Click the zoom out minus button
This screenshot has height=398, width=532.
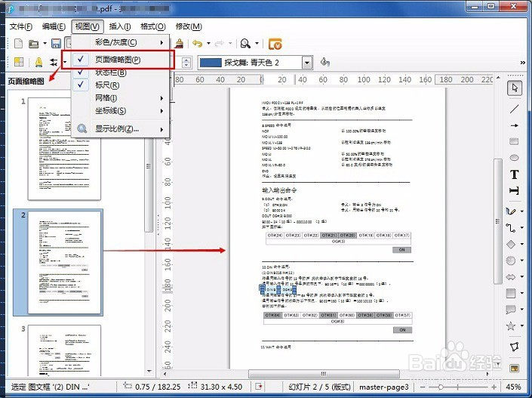423,387
